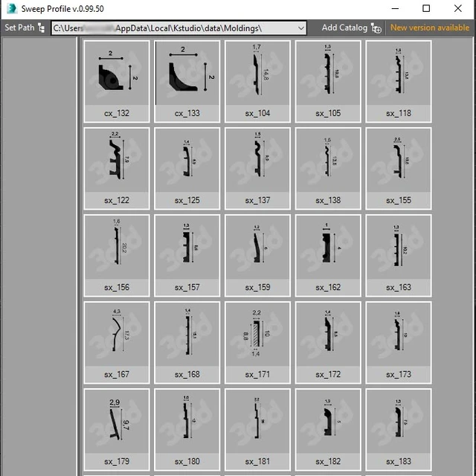Minimize the Sweep Profile window

click(x=395, y=8)
